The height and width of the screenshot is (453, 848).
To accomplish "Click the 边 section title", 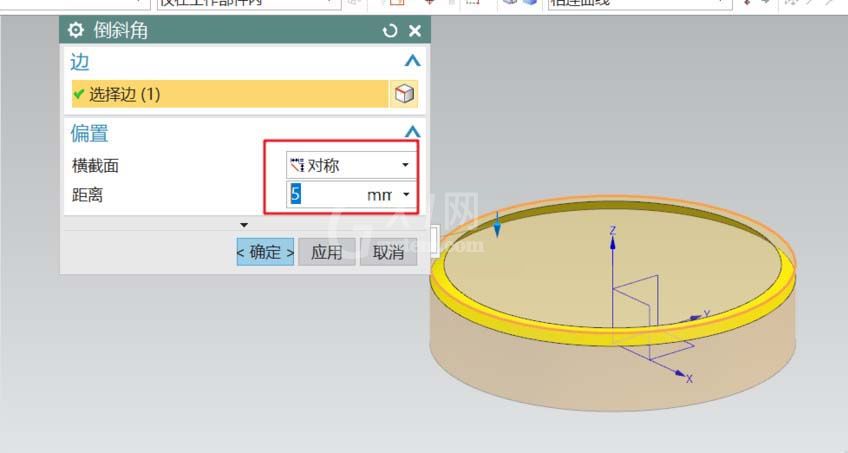I will 80,62.
